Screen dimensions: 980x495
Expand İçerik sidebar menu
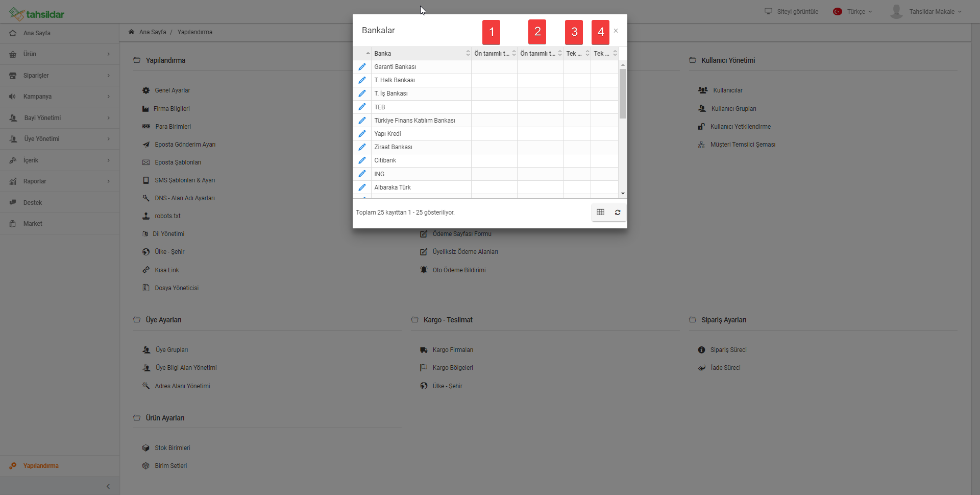(x=60, y=160)
